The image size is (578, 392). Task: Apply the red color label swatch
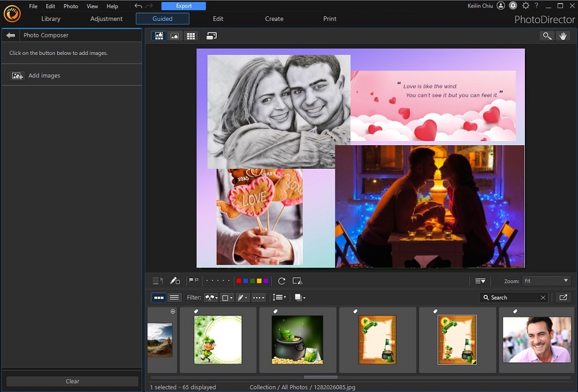pyautogui.click(x=239, y=281)
